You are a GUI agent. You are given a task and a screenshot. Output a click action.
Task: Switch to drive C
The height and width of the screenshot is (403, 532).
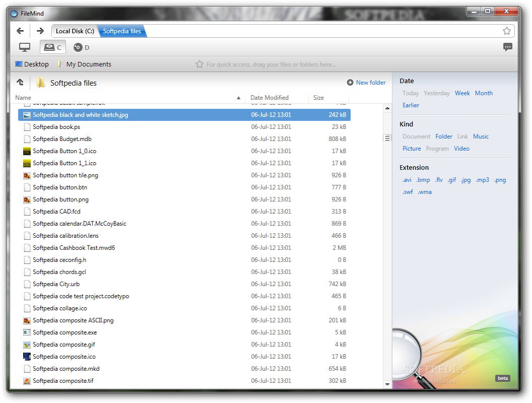click(52, 47)
